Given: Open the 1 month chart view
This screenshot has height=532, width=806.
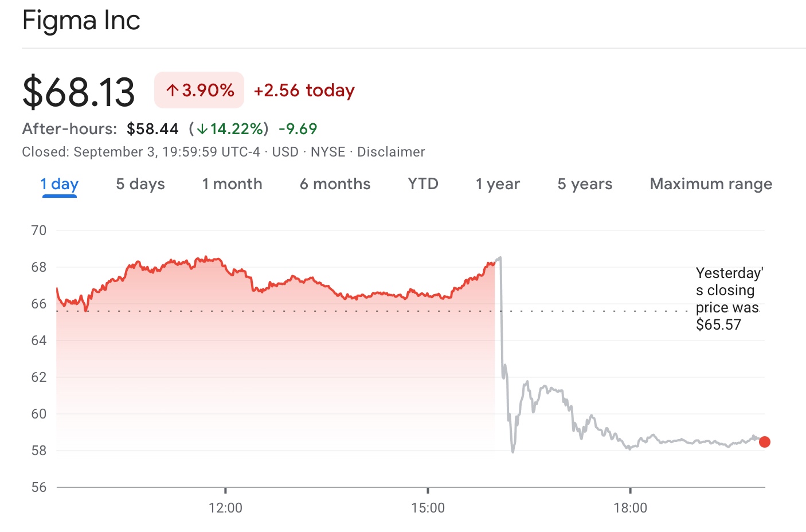Looking at the screenshot, I should [x=232, y=184].
